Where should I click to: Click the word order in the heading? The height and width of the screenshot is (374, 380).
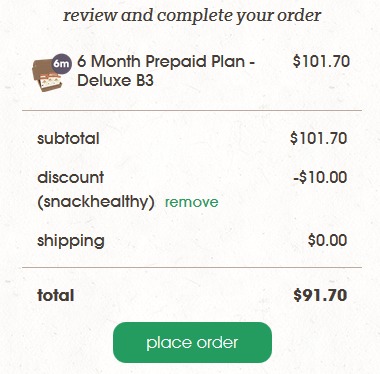coord(299,15)
